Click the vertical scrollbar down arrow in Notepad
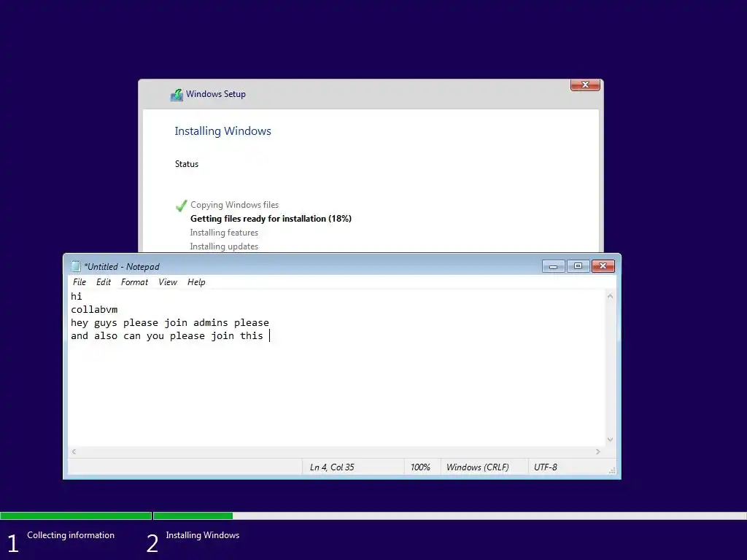 tap(610, 440)
